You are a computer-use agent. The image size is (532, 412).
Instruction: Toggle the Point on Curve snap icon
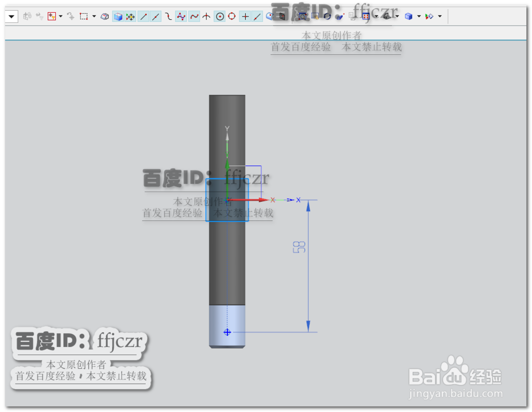point(257,17)
